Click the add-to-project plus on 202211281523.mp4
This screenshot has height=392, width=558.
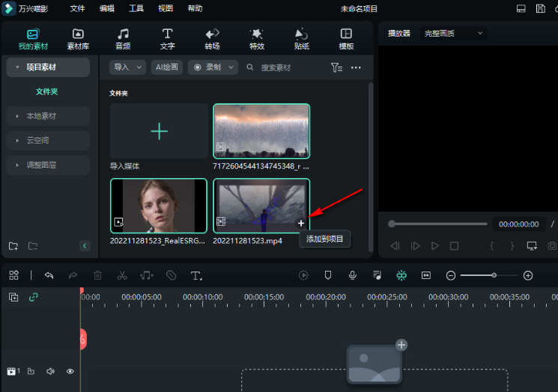pyautogui.click(x=301, y=223)
